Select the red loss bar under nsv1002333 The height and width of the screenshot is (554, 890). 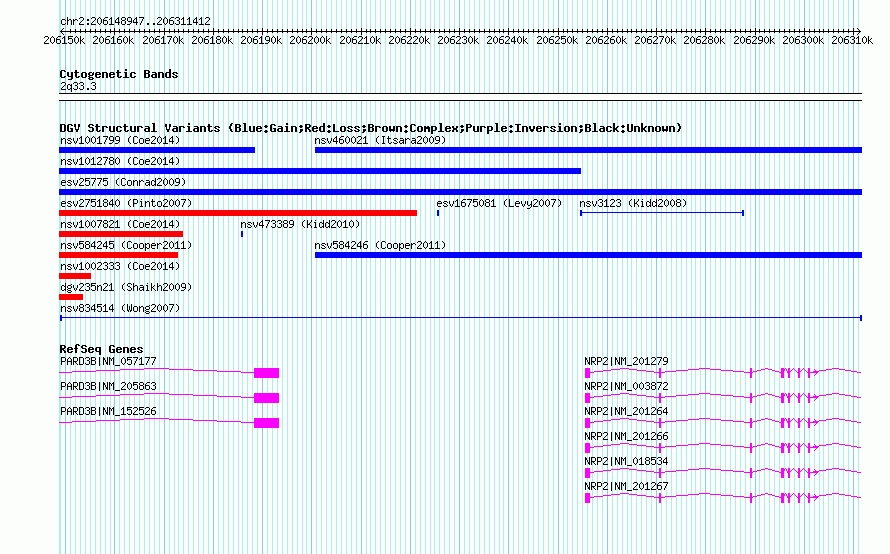75,276
